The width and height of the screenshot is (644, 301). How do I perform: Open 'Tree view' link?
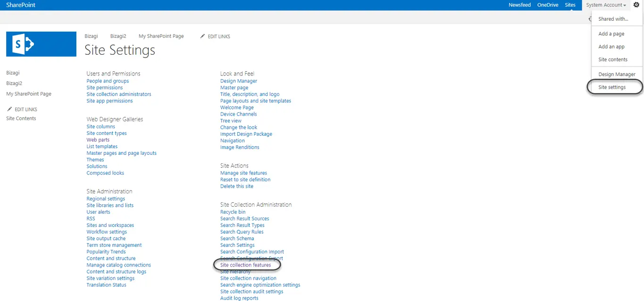(231, 121)
